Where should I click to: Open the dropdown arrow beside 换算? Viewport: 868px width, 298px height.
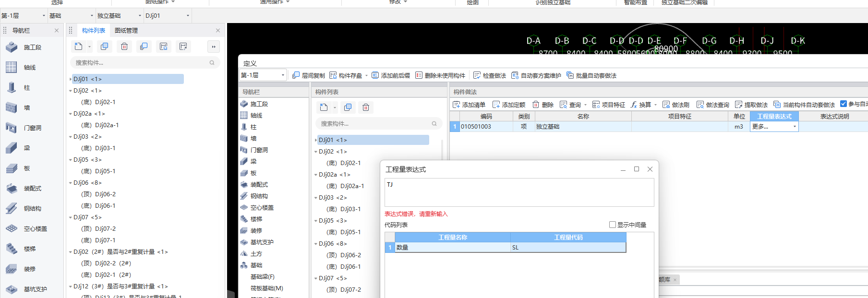click(x=655, y=105)
